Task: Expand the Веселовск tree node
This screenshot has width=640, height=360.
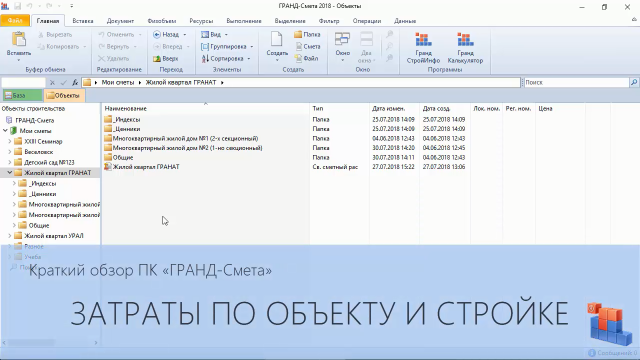Action: [10, 152]
